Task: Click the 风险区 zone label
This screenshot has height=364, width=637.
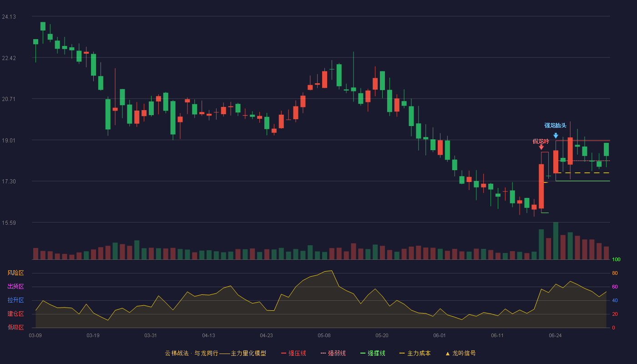Action: (x=15, y=273)
